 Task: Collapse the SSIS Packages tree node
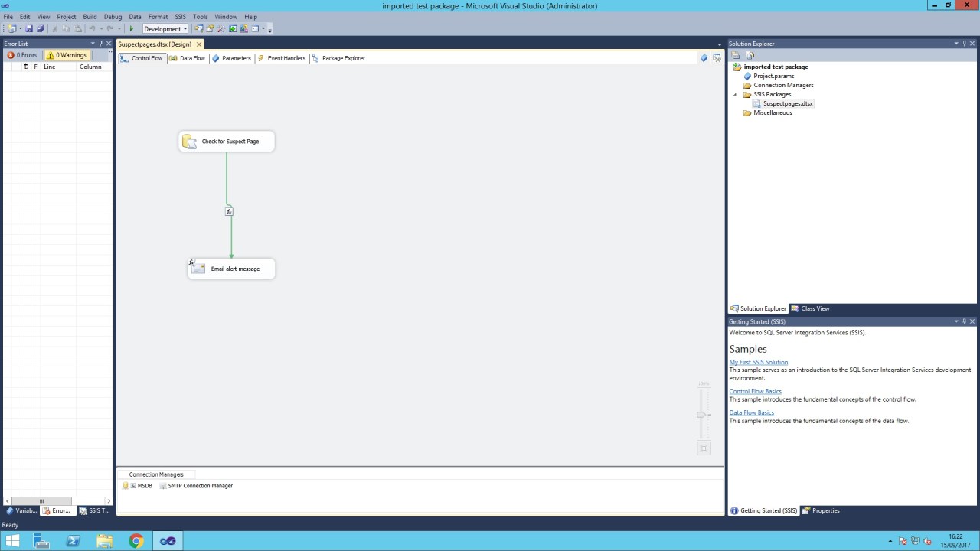click(x=736, y=95)
